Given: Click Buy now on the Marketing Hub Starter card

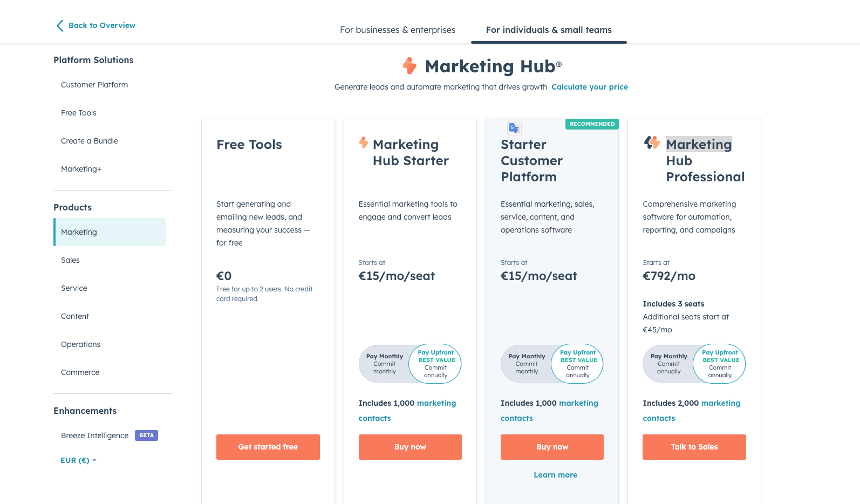Looking at the screenshot, I should point(410,447).
